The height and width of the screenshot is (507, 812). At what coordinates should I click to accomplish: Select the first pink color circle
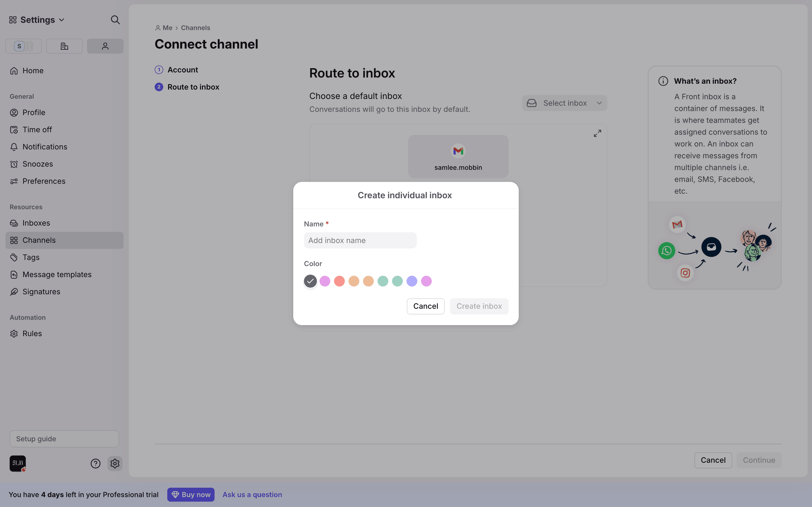325,281
